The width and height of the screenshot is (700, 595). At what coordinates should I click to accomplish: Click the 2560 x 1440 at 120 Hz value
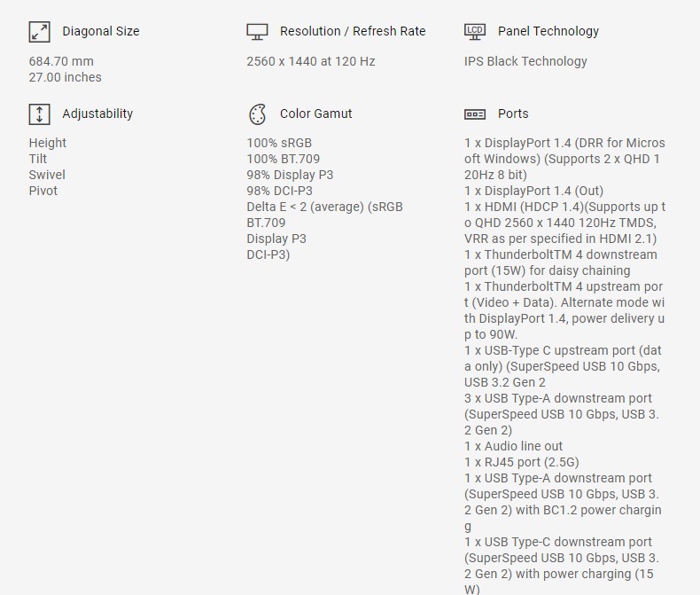coord(310,61)
